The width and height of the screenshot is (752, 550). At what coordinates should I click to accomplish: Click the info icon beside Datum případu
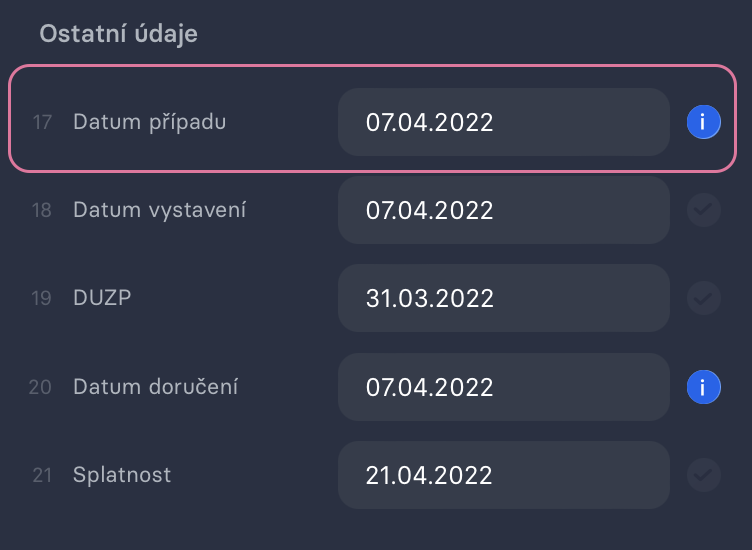pyautogui.click(x=704, y=122)
